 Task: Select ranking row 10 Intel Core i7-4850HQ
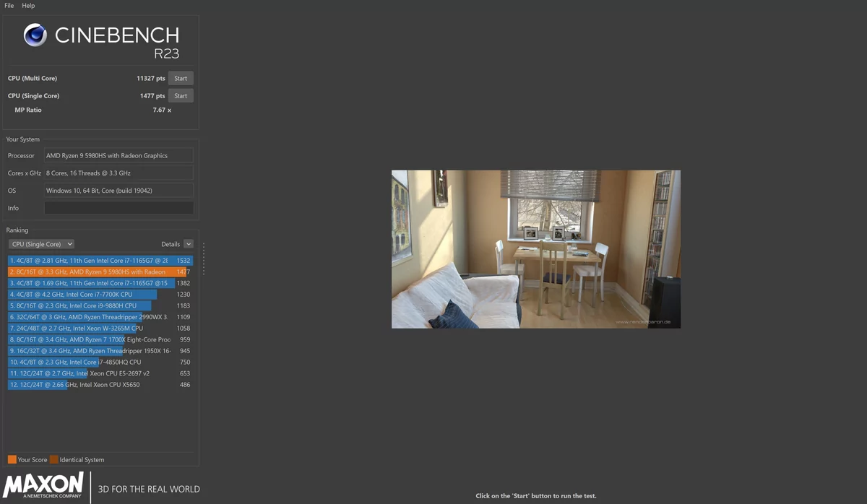tap(100, 362)
